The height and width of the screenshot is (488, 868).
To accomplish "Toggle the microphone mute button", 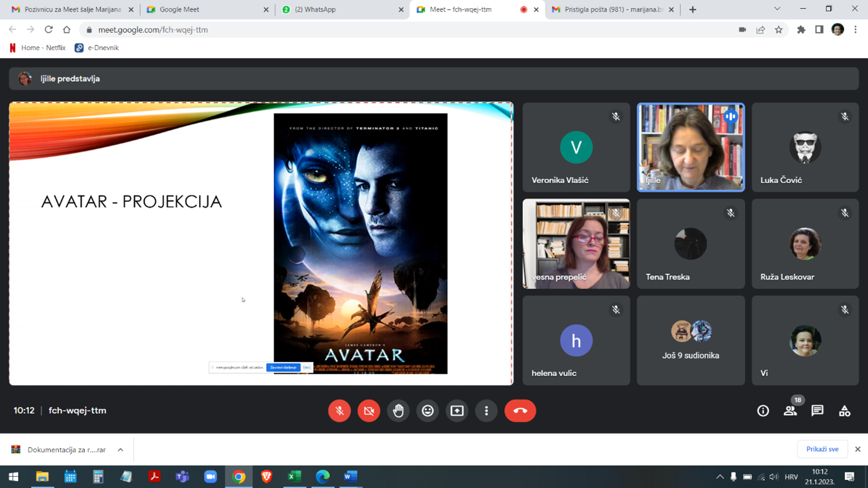I will [339, 410].
